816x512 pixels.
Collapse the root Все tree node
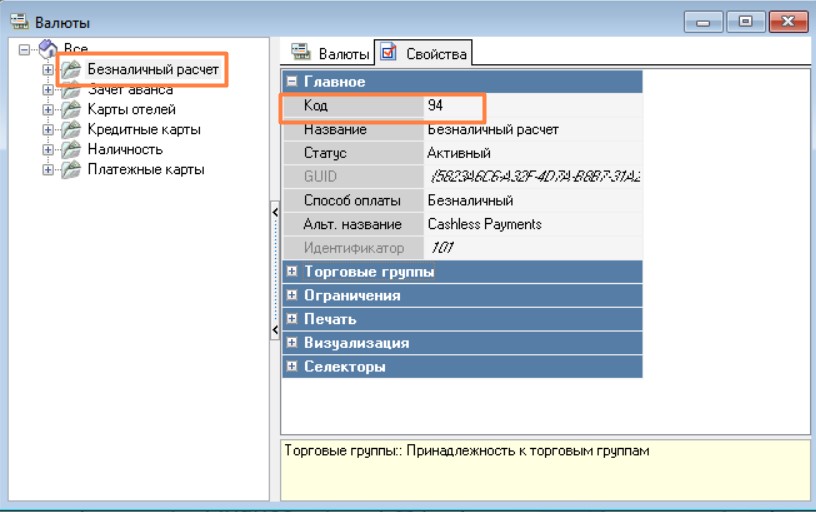[25, 49]
